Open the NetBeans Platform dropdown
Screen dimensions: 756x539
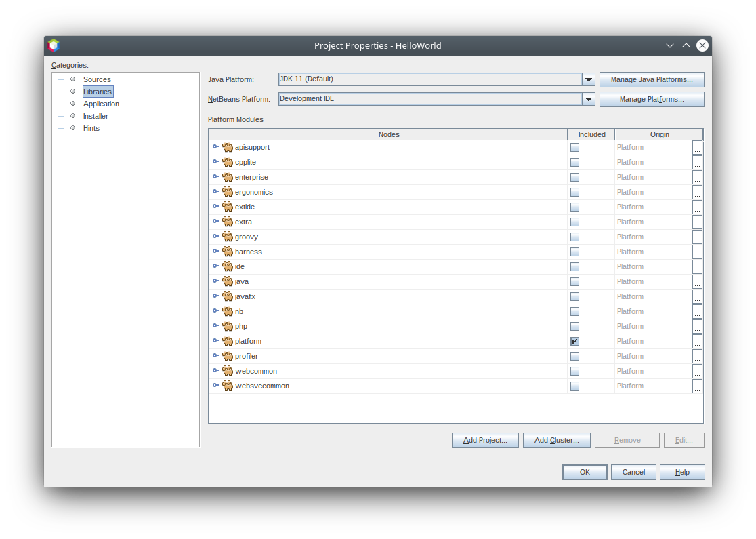588,100
